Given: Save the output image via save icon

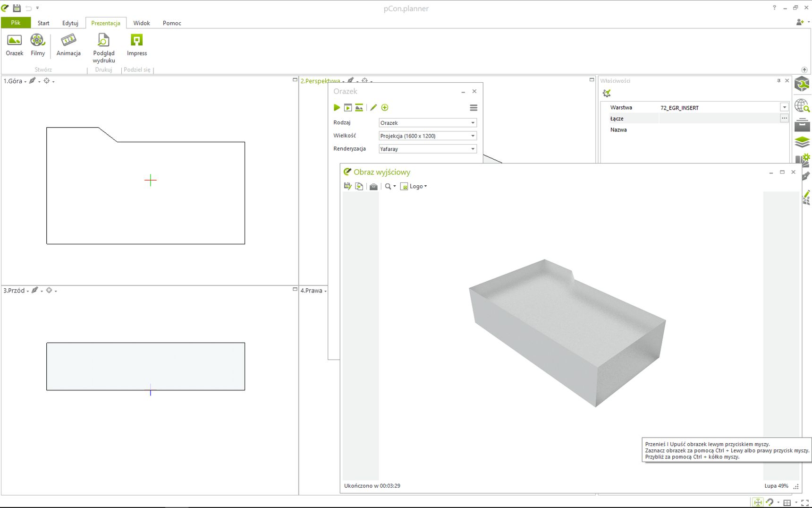Looking at the screenshot, I should 348,186.
